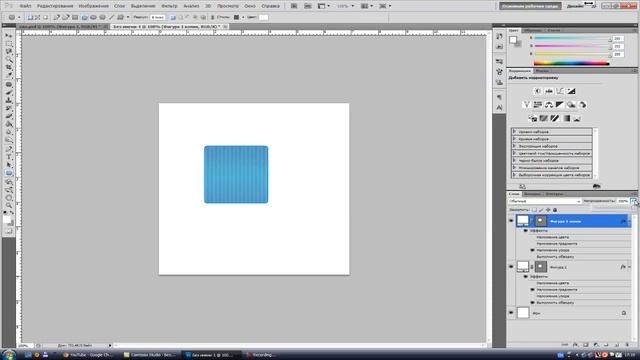The height and width of the screenshot is (360, 640).
Task: Open the opacity slider arrow
Action: 632,201
